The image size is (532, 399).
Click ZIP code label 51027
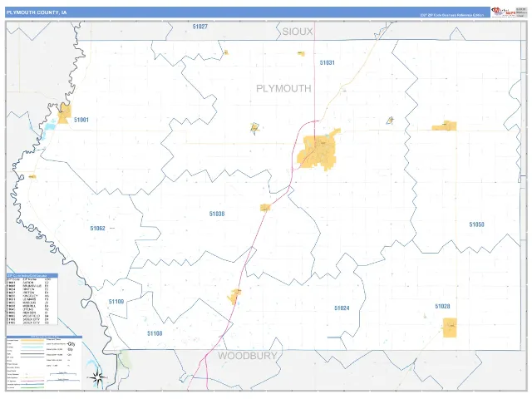[199, 27]
